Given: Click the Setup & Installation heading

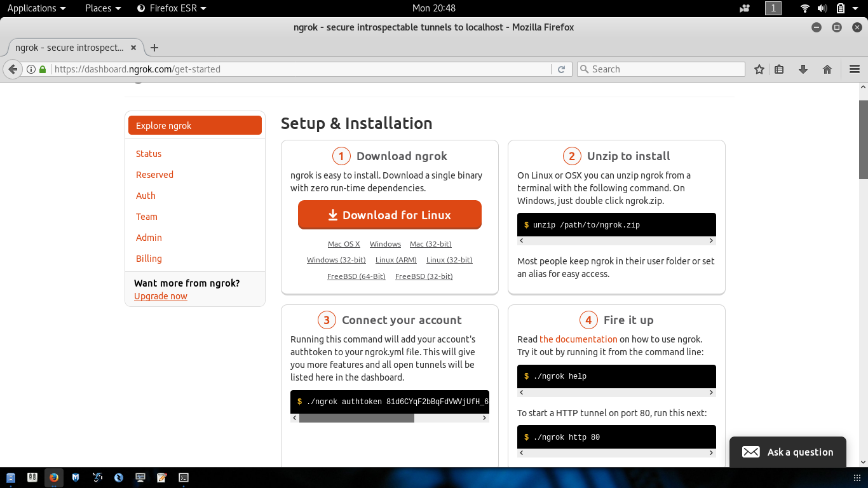Looking at the screenshot, I should coord(356,123).
